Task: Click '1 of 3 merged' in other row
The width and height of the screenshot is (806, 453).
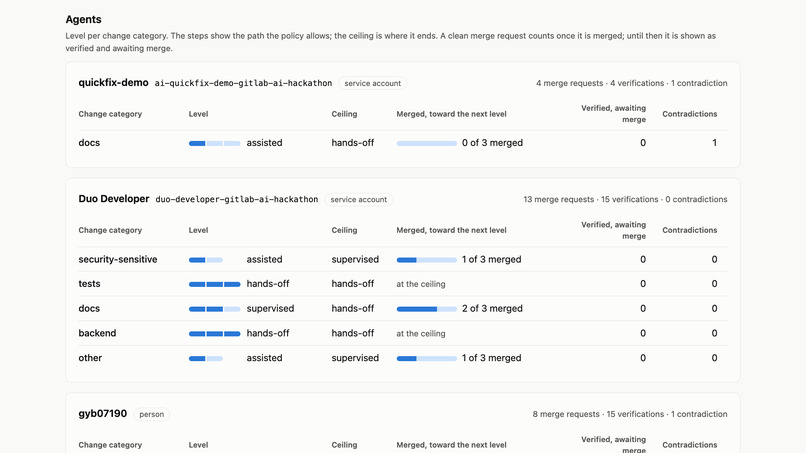Action: pos(491,358)
